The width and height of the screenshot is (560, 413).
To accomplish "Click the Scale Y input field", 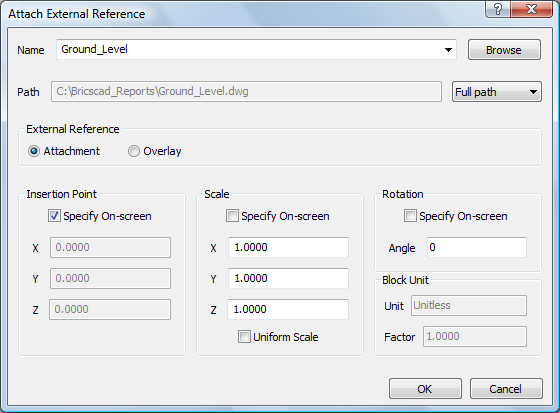I will click(288, 278).
